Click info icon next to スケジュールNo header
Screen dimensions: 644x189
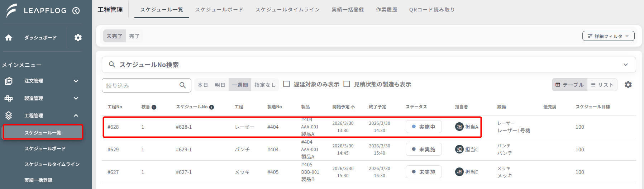211,107
